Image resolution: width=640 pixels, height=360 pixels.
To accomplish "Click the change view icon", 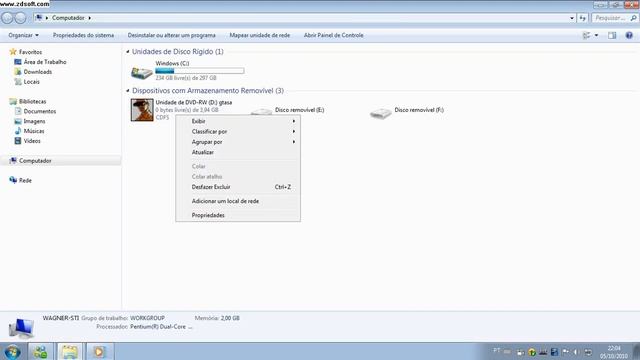I will coord(587,36).
